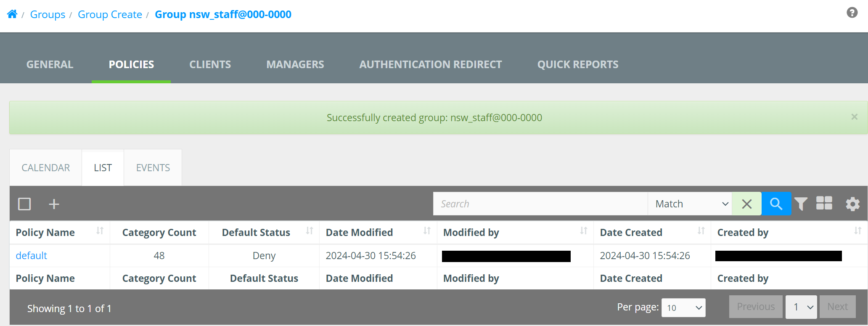The height and width of the screenshot is (326, 868).
Task: Open the page number dropdown
Action: tap(801, 307)
